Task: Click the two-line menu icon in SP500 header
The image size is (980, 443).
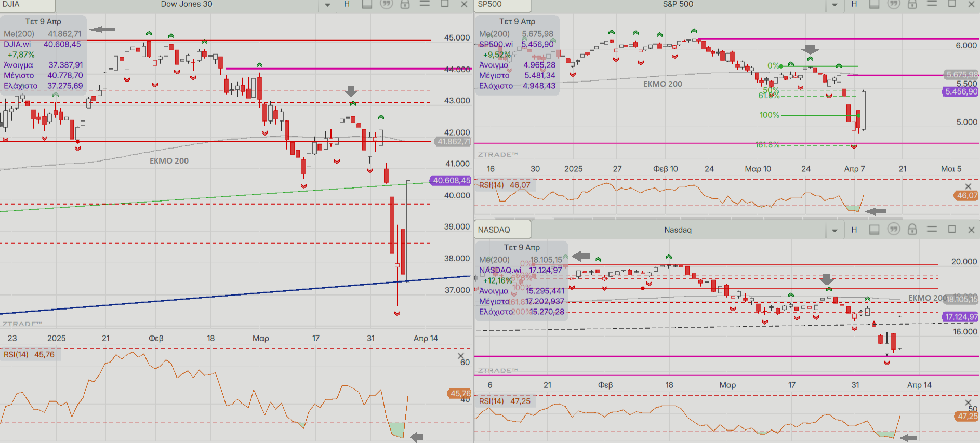Action: coord(932,4)
